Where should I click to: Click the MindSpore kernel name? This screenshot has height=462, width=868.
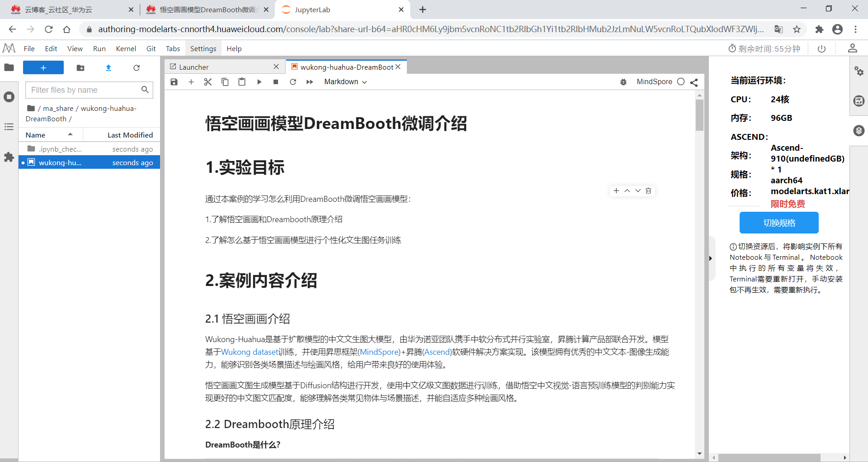(654, 82)
